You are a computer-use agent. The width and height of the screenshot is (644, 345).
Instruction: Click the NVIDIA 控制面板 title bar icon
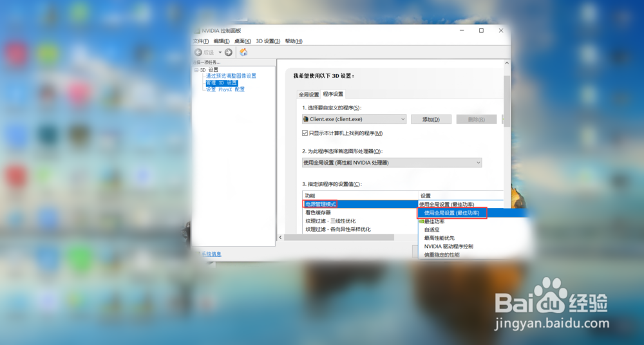click(196, 31)
